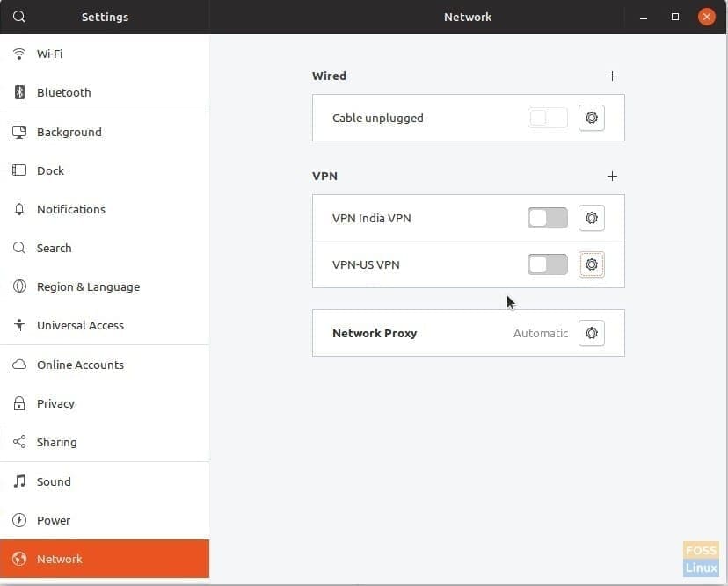Enable the VPN-US VPN switch
Viewport: 728px width, 586px height.
coord(548,264)
